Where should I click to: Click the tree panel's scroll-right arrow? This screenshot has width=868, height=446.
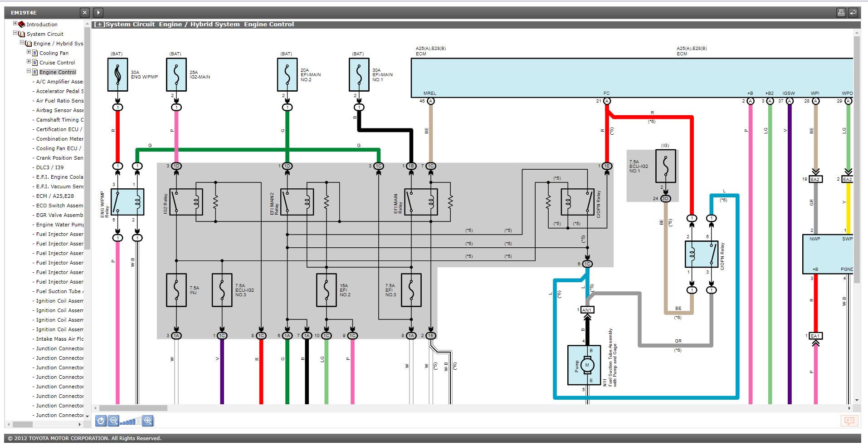[x=80, y=425]
